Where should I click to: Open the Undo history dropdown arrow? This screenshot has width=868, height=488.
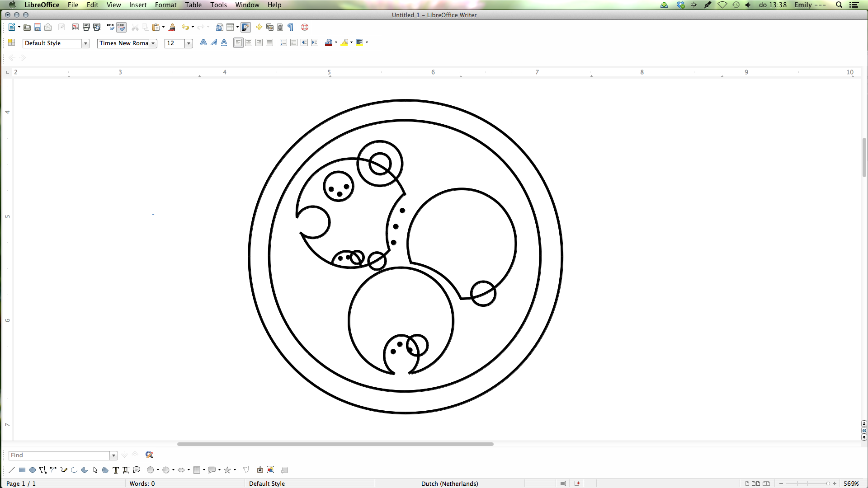[193, 28]
